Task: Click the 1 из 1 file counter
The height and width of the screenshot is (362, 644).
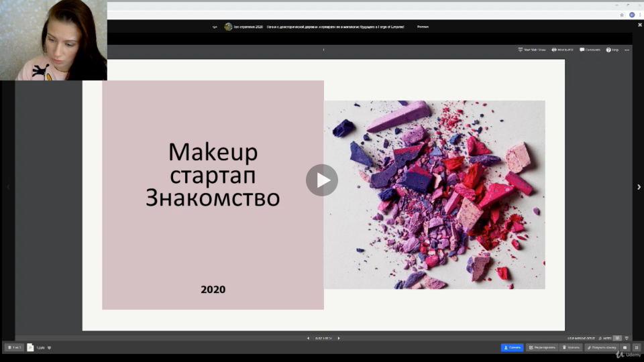Action: [13, 347]
